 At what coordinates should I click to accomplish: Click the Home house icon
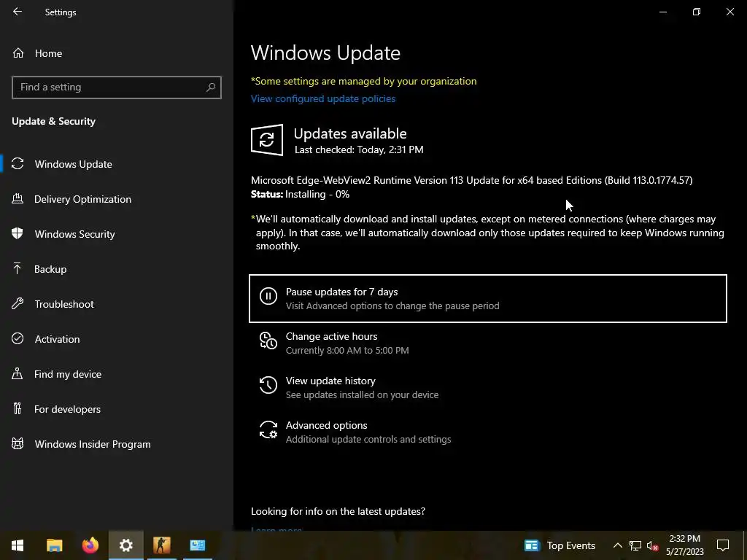point(18,52)
